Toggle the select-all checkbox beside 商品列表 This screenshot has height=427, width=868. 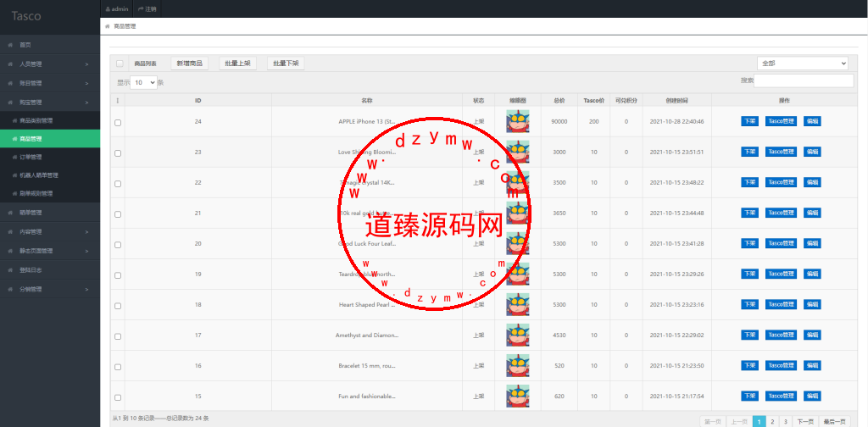coord(120,64)
